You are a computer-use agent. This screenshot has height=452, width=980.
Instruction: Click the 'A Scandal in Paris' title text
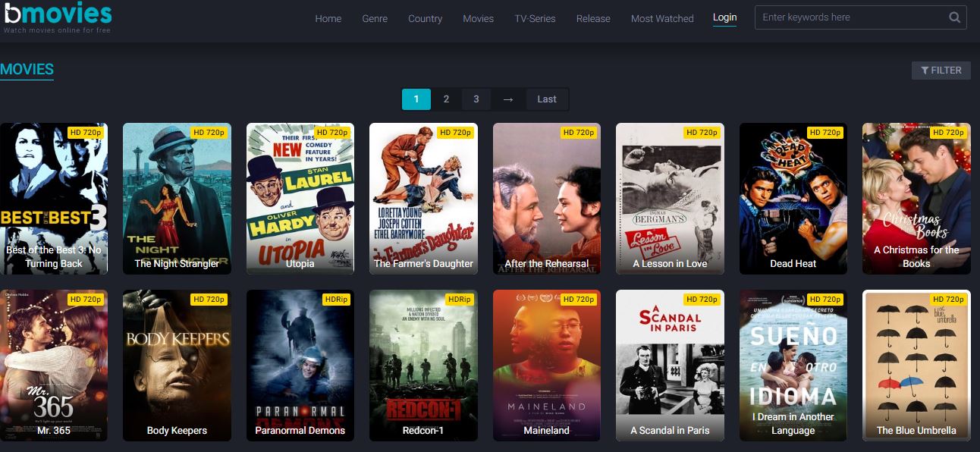click(x=670, y=431)
